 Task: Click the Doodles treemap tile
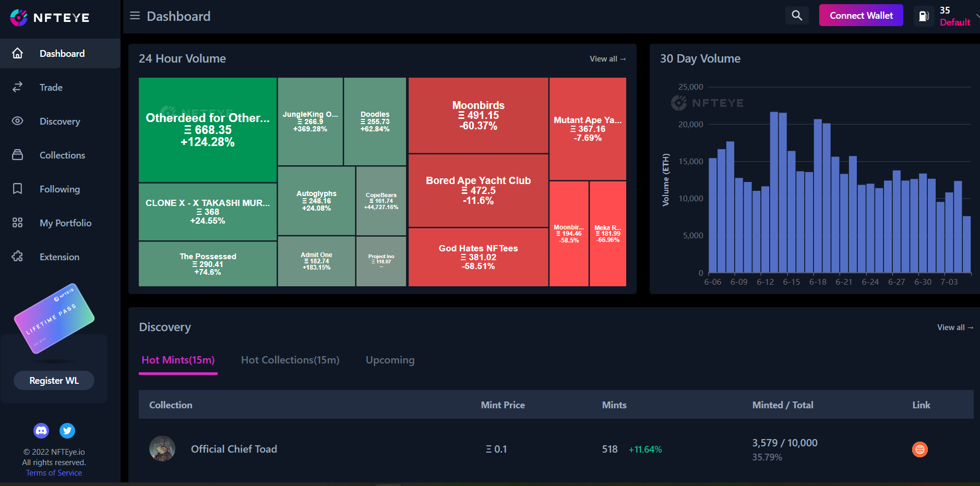pyautogui.click(x=375, y=121)
